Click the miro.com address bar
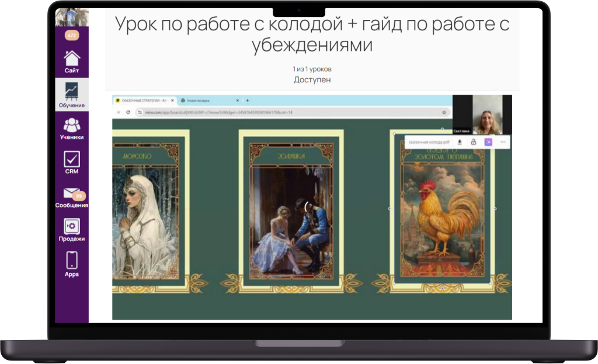The image size is (598, 364). (x=293, y=113)
